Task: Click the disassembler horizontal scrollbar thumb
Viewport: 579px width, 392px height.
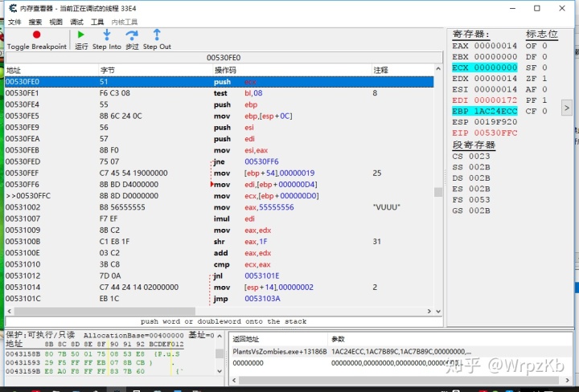Action: tap(105, 311)
